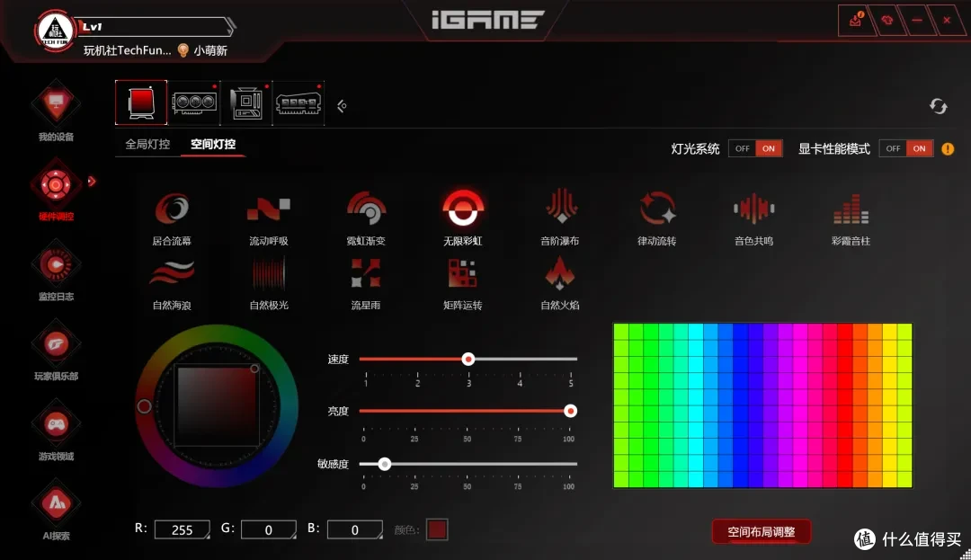Click 空间布局调整 button

(x=762, y=531)
